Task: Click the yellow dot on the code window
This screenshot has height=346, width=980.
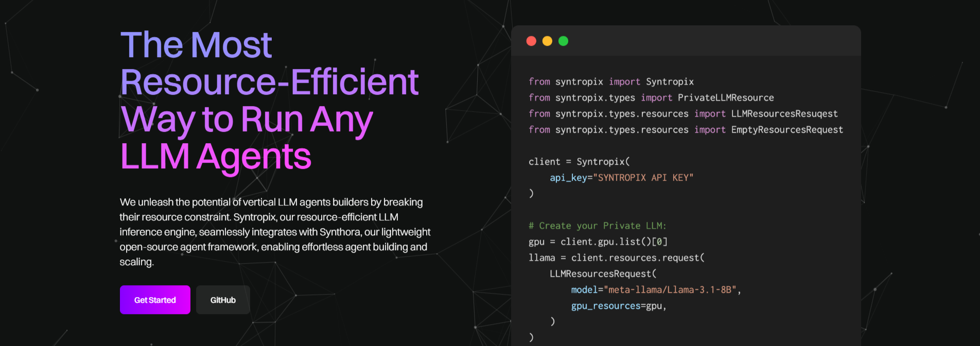Action: 547,41
